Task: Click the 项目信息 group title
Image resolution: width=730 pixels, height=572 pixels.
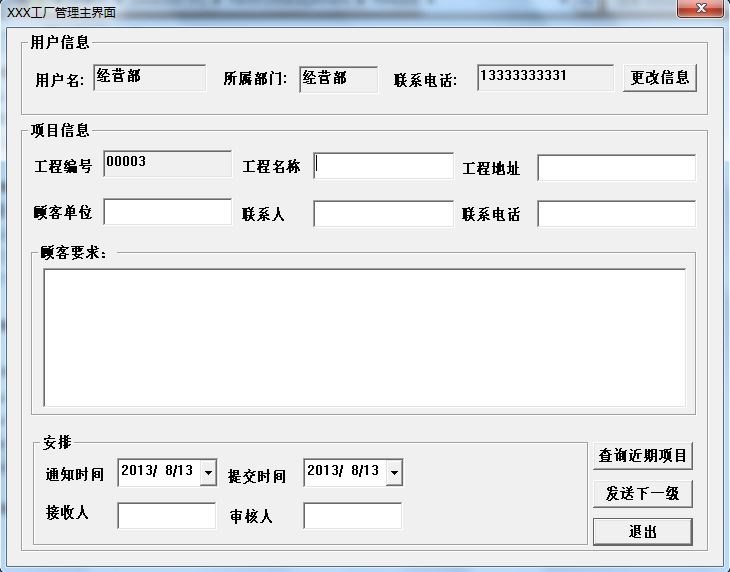Action: point(60,130)
